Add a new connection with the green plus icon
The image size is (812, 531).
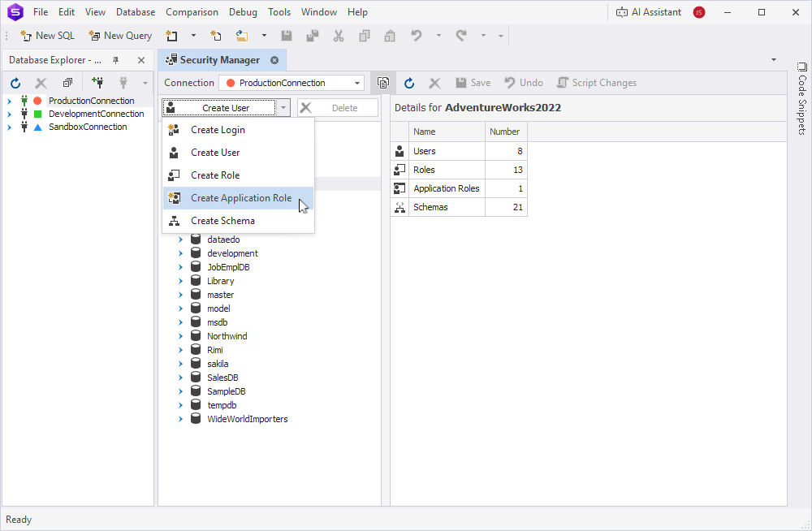pyautogui.click(x=97, y=82)
